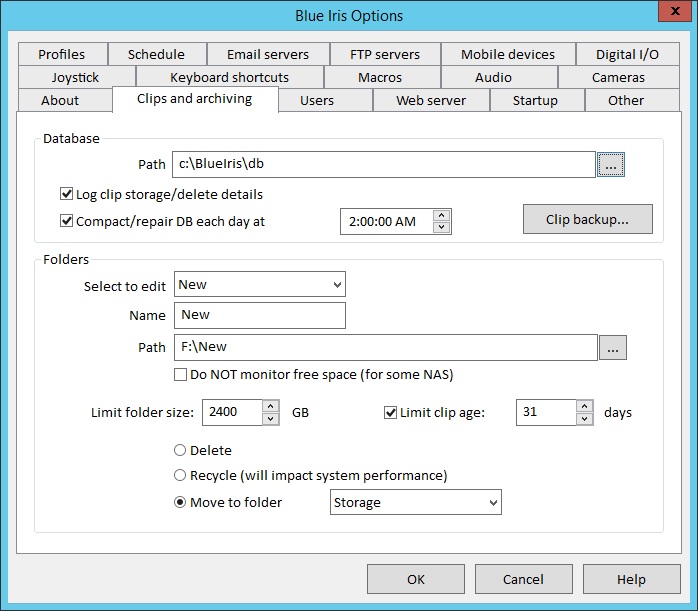This screenshot has height=611, width=698.
Task: Browse for the folder path F:\New
Action: point(613,348)
